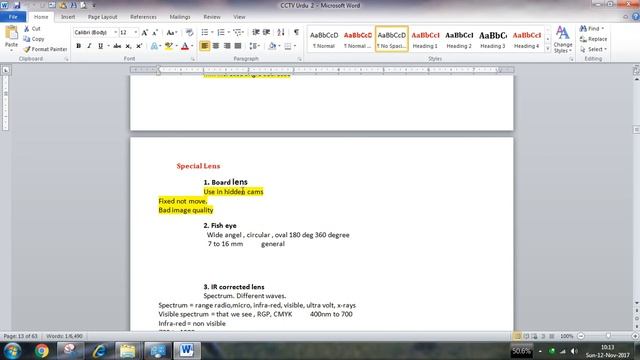The image size is (640, 360).
Task: Switch to the Insert tab
Action: tap(68, 17)
